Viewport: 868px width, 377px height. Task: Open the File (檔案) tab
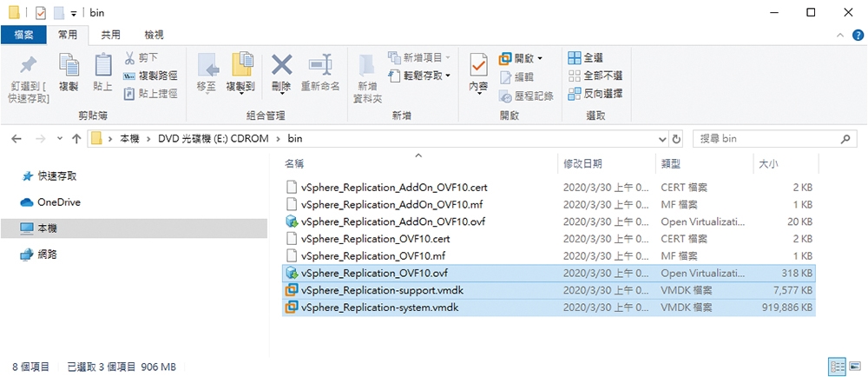[x=23, y=35]
